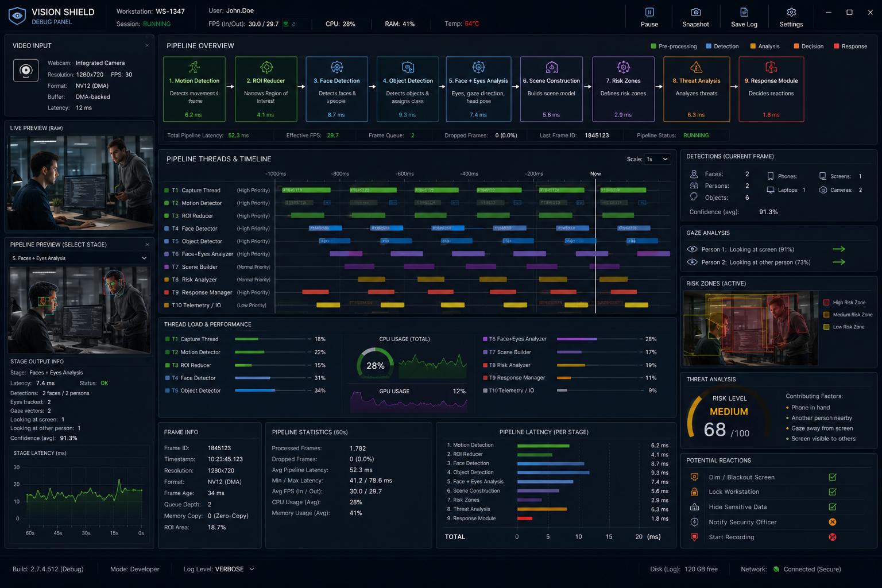The width and height of the screenshot is (882, 588).
Task: Select the Motion Detection stage icon
Action: [x=194, y=67]
